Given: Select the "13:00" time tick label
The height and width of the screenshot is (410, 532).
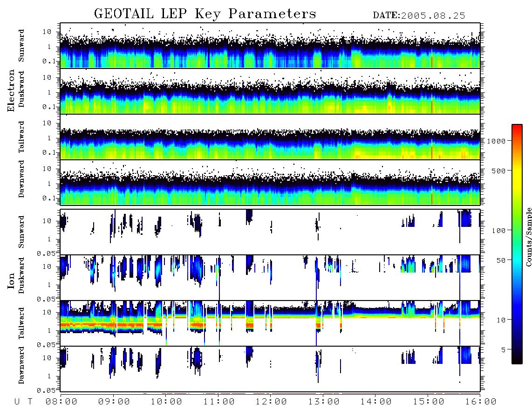Looking at the screenshot, I should point(324,402).
